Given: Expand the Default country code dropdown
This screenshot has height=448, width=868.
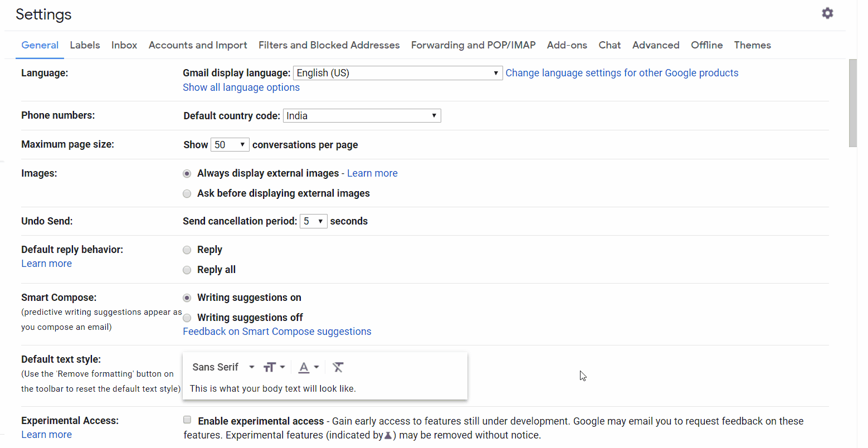Looking at the screenshot, I should coord(362,116).
